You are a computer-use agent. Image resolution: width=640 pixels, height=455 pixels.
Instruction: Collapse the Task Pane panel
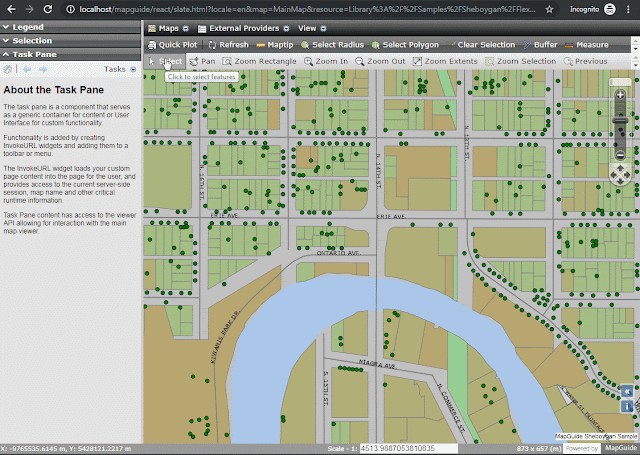click(x=70, y=54)
